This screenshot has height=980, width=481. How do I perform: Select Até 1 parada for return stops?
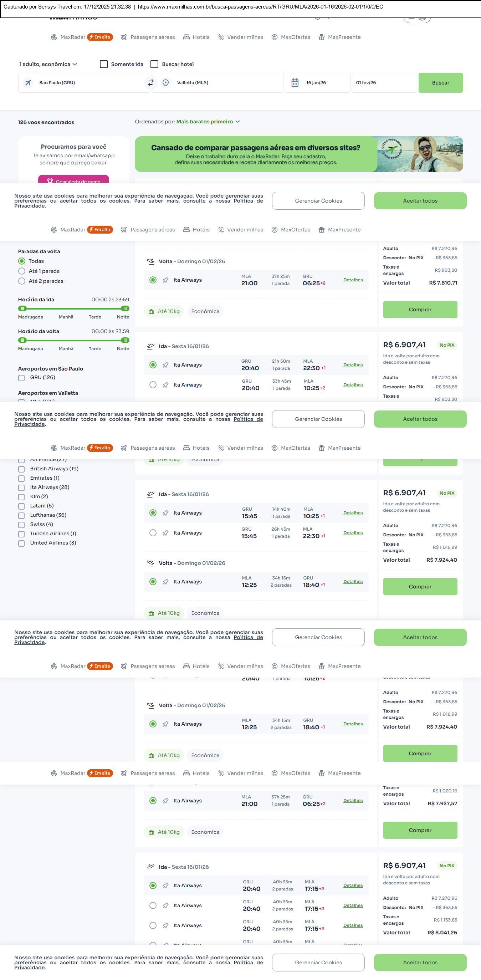(x=22, y=271)
